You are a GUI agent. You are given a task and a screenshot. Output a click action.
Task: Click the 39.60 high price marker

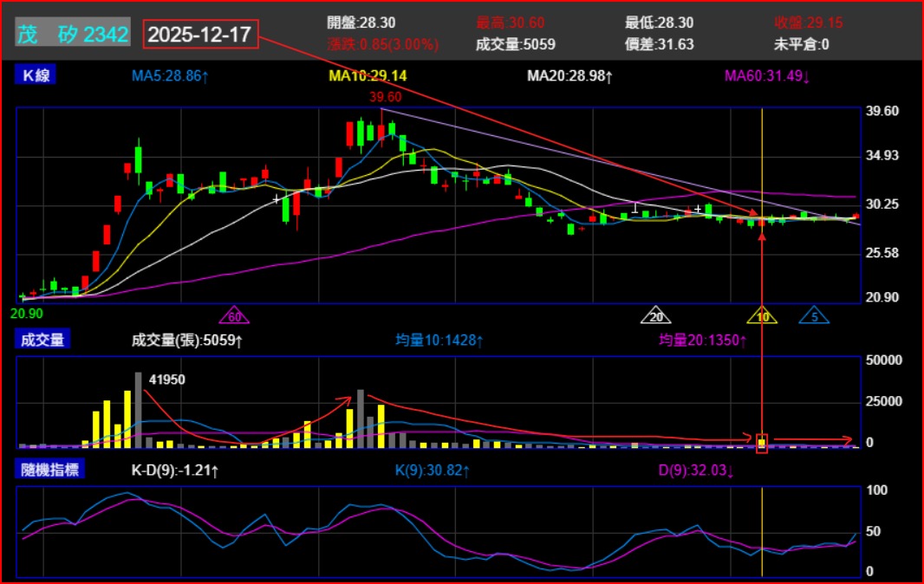click(x=385, y=96)
